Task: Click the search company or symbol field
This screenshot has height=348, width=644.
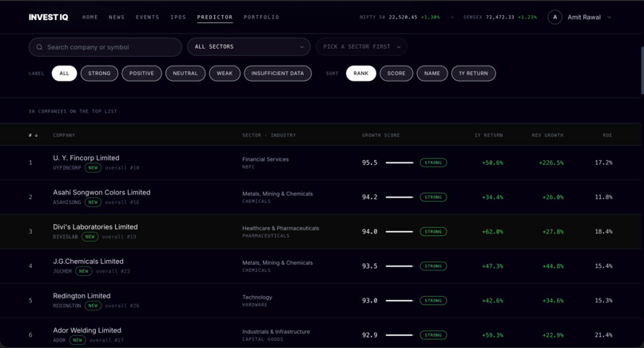Action: pyautogui.click(x=105, y=47)
